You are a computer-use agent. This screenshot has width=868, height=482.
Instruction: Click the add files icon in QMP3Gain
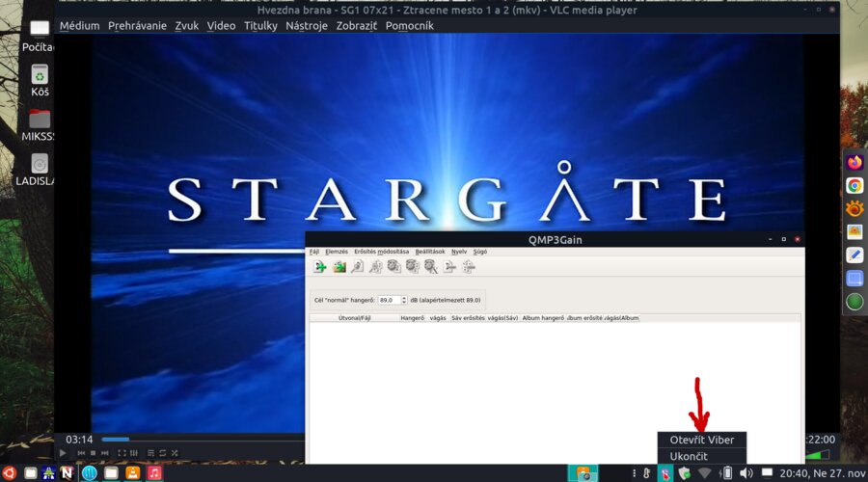320,267
